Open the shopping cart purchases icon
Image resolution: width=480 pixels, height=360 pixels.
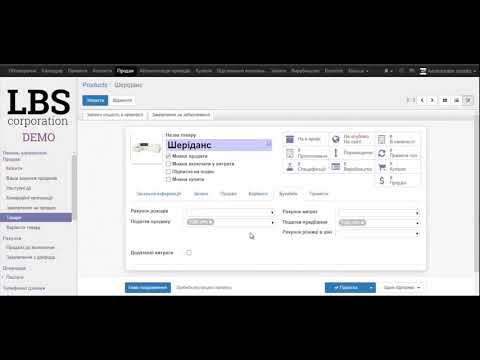[382, 167]
